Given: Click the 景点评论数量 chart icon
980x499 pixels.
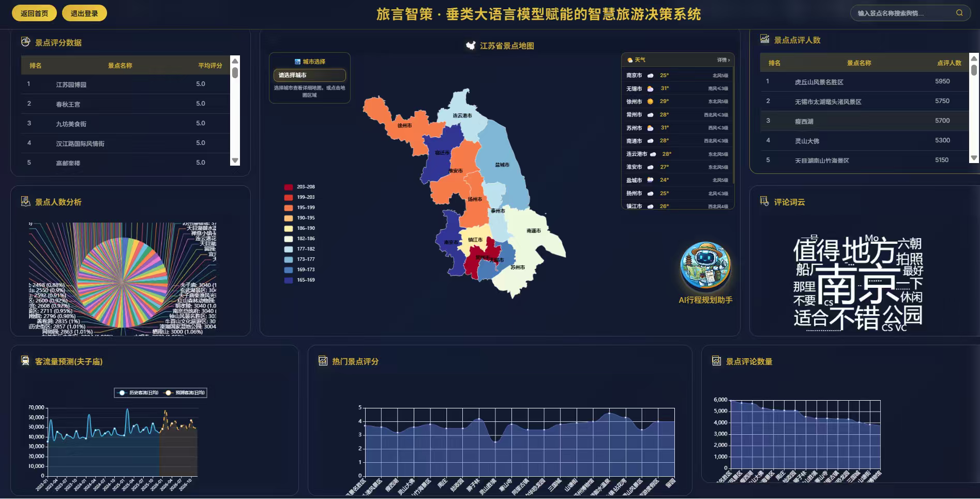Looking at the screenshot, I should click(716, 361).
